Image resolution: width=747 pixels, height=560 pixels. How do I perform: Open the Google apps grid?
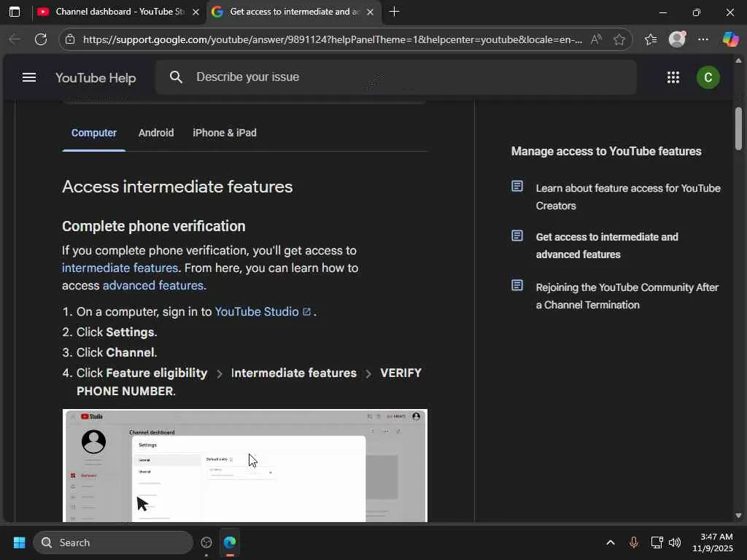(673, 77)
